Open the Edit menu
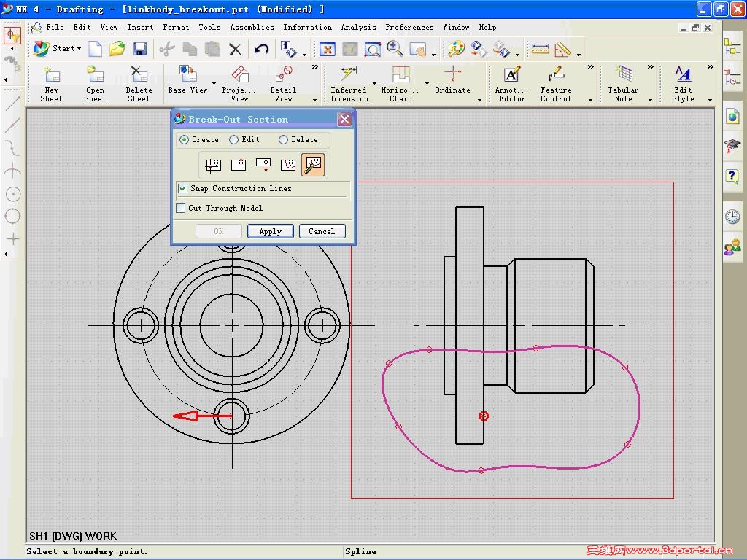Screen dimensions: 747x560 pyautogui.click(x=82, y=28)
